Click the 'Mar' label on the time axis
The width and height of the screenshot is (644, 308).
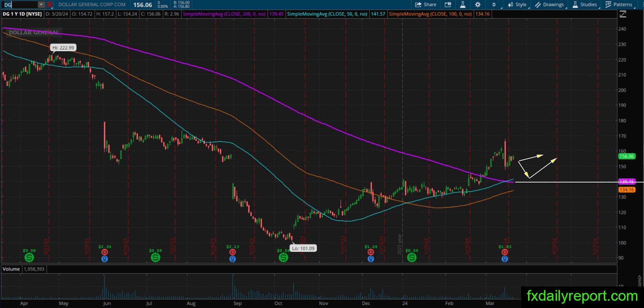coord(490,303)
